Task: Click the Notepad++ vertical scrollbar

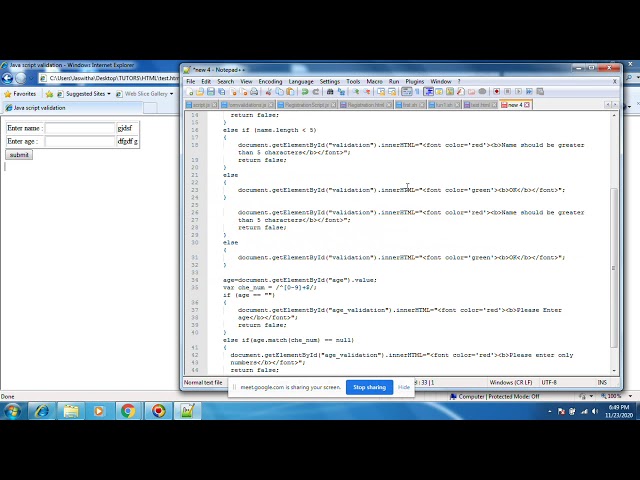Action: coord(614,267)
